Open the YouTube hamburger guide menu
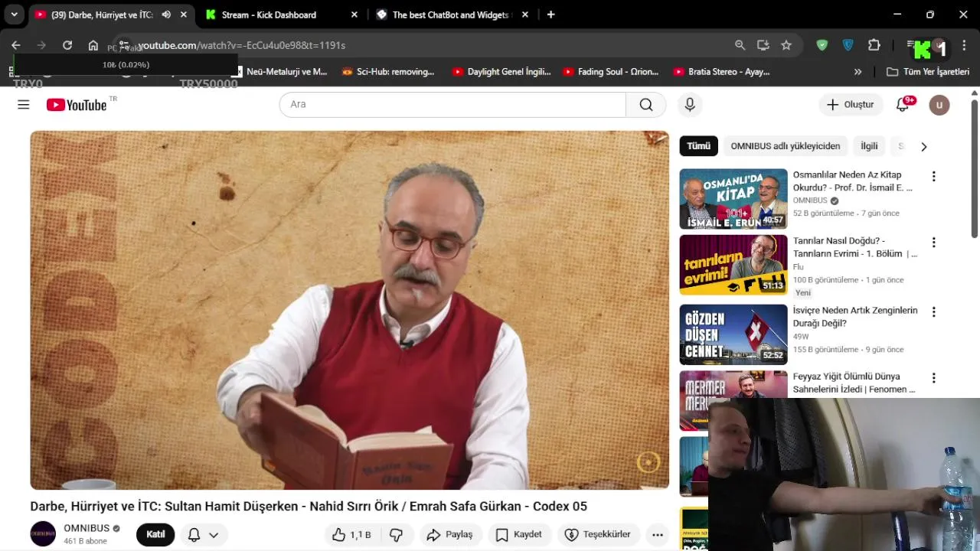The width and height of the screenshot is (980, 551). [x=24, y=105]
